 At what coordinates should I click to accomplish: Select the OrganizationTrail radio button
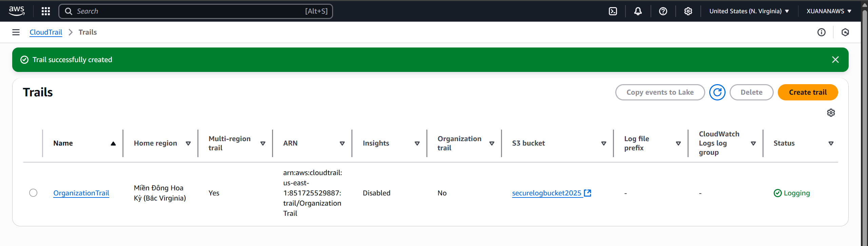tap(33, 193)
